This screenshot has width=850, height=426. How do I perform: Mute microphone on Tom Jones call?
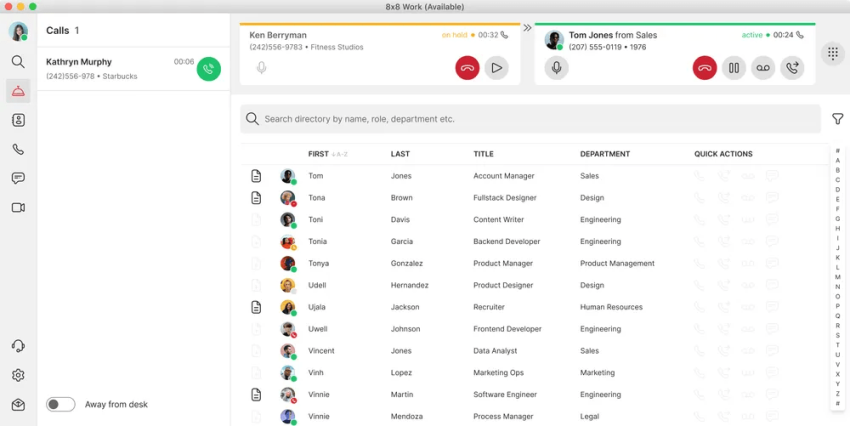[x=556, y=68]
